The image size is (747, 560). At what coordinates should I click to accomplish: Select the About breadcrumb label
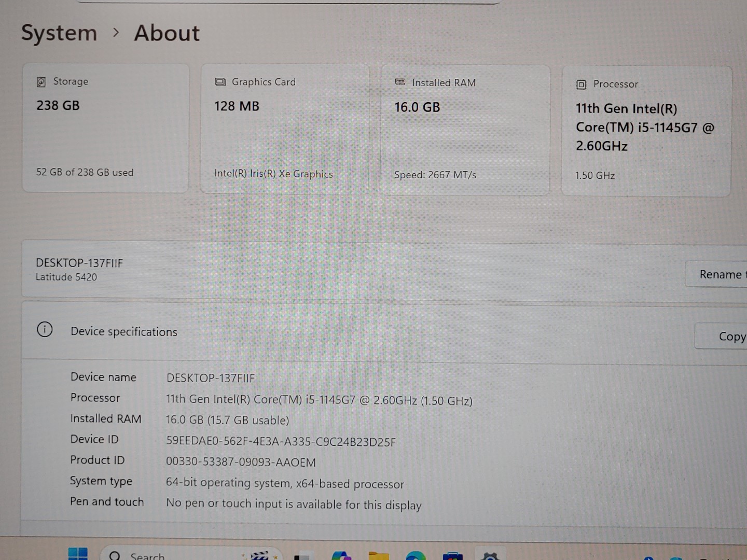click(167, 33)
